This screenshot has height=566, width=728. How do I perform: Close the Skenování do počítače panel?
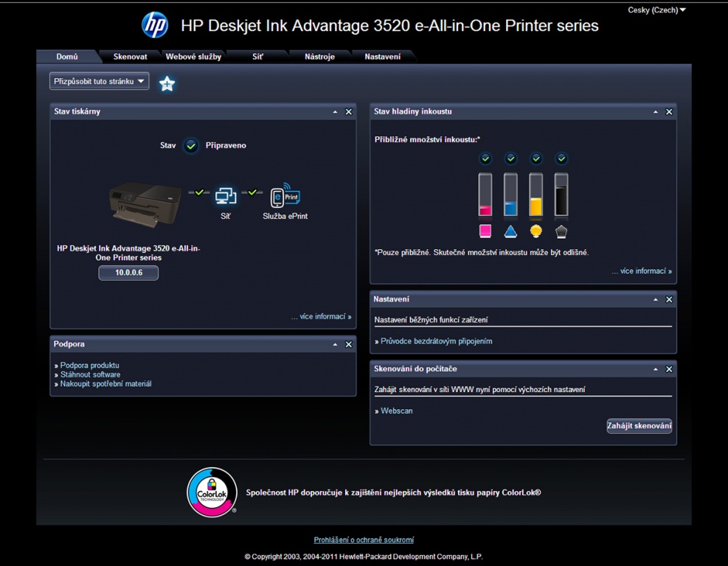[669, 369]
